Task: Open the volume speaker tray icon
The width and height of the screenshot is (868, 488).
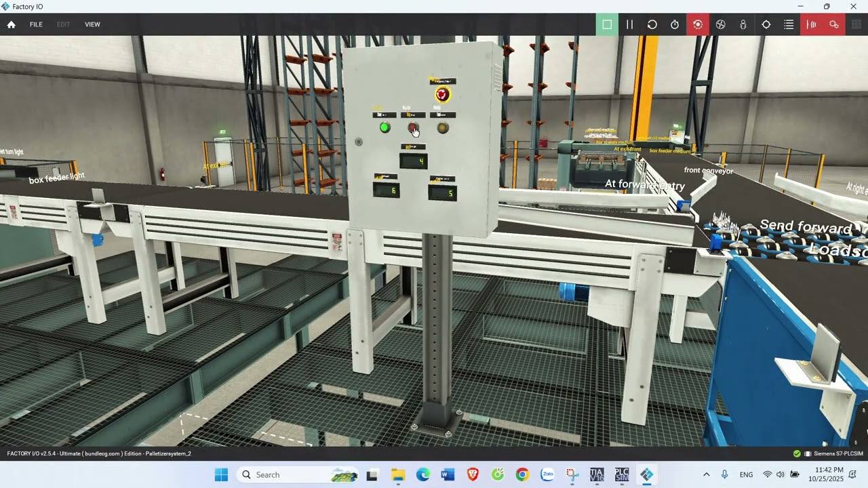Action: [x=781, y=474]
